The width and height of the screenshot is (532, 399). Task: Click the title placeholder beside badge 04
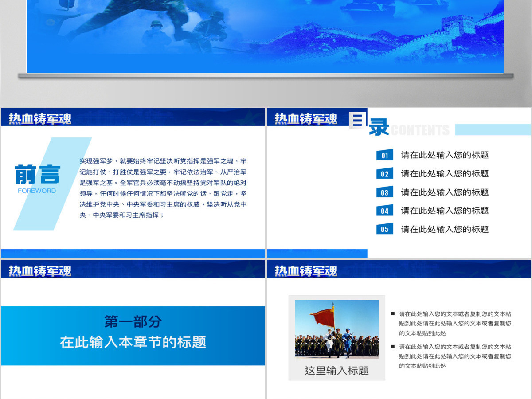coord(445,211)
